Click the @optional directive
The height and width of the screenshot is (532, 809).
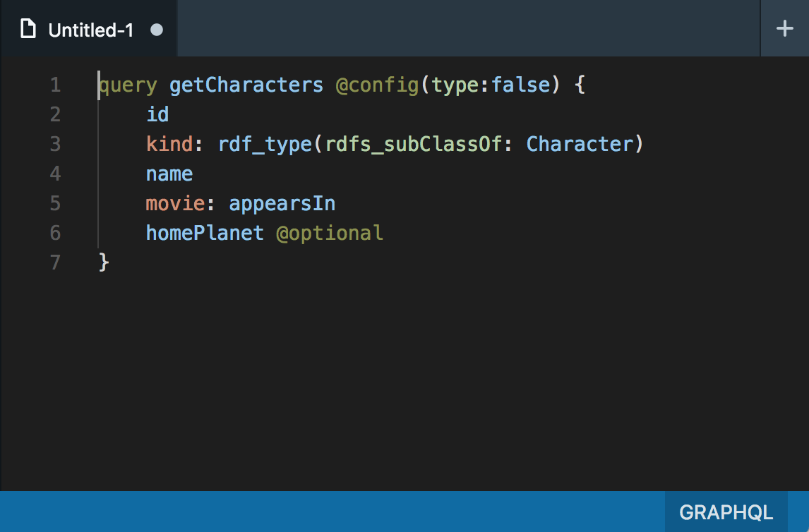click(330, 233)
